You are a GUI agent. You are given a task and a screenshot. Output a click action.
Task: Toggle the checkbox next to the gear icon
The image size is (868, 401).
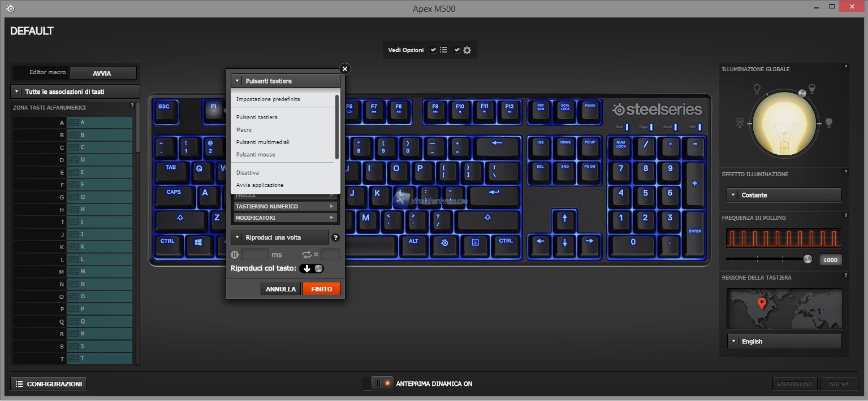pos(457,50)
